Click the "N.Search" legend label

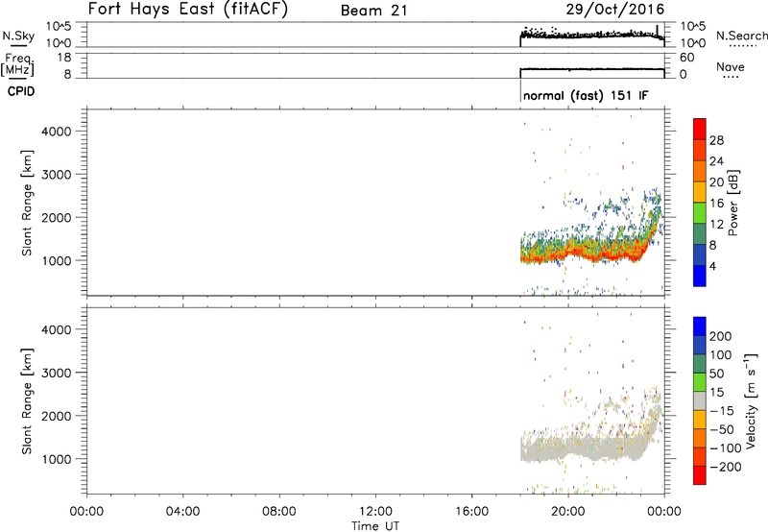point(741,36)
